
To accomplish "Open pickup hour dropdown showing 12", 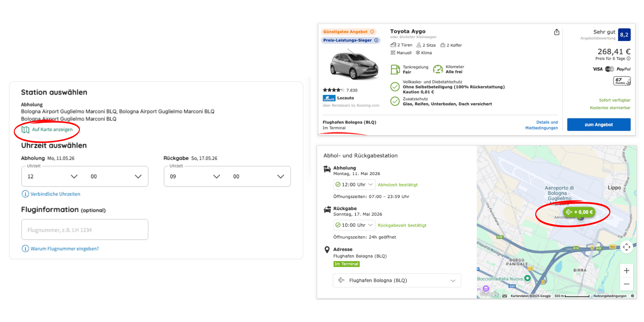I will (52, 176).
